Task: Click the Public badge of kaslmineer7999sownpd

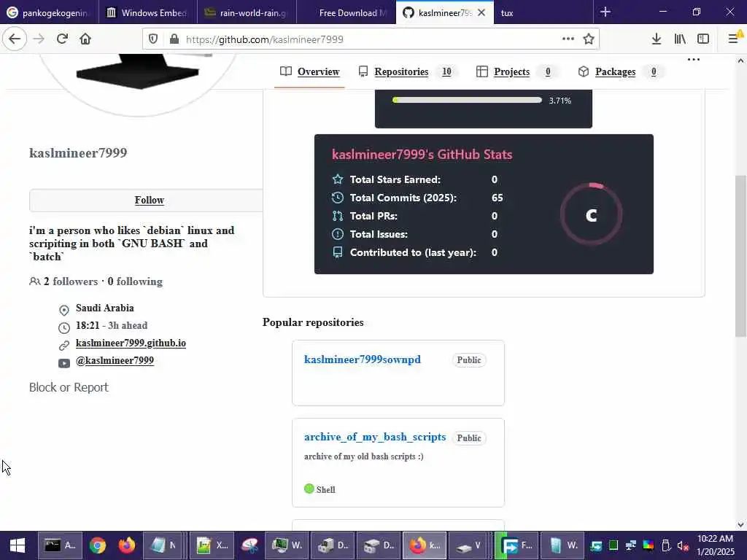Action: [469, 360]
